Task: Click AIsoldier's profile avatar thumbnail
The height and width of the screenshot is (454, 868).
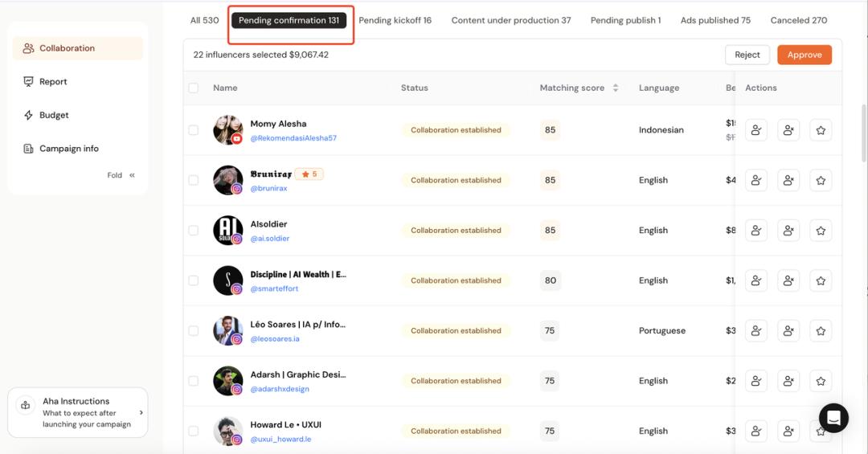Action: click(x=227, y=231)
